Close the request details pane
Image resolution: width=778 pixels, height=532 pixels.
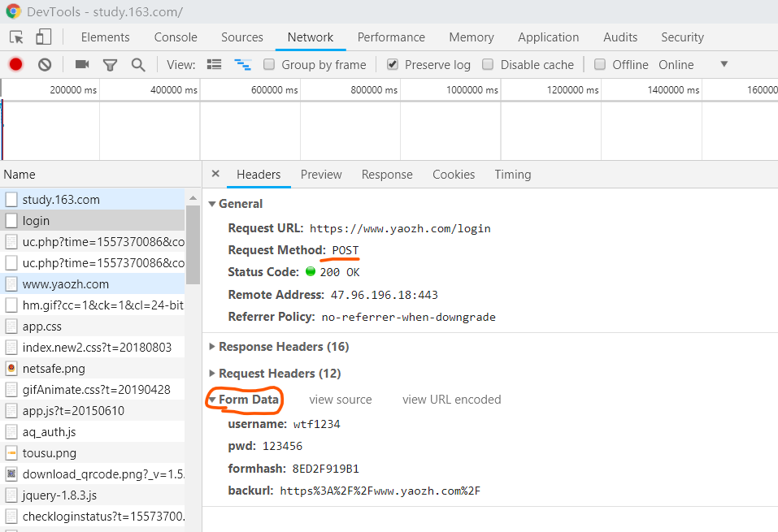pos(215,174)
